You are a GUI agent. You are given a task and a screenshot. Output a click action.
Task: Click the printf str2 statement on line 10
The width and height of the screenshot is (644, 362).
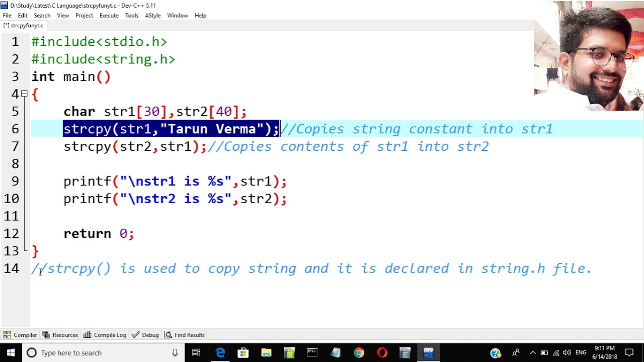(x=175, y=199)
